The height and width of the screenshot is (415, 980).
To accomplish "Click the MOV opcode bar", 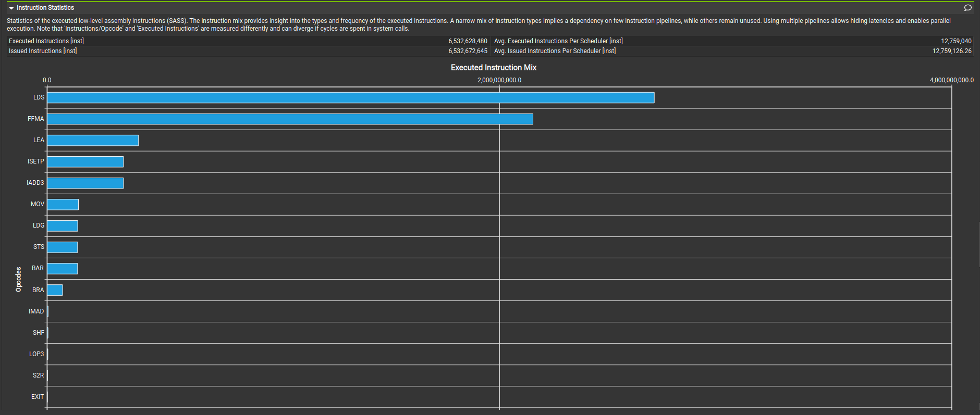I will pos(63,205).
